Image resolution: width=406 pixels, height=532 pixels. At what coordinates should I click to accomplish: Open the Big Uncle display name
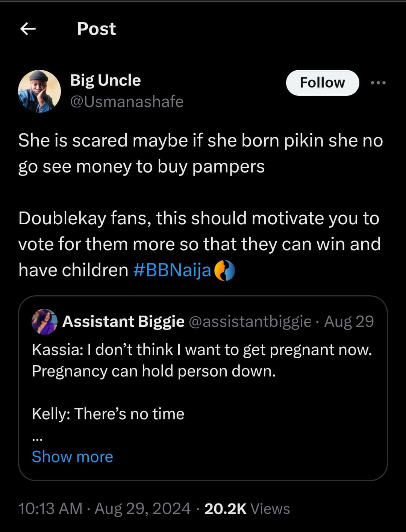105,80
